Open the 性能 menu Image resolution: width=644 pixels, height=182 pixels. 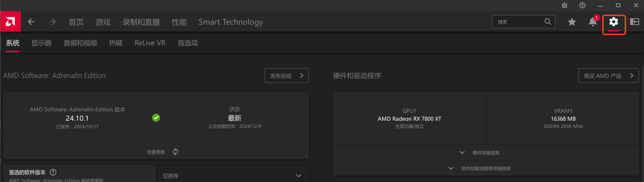(x=179, y=22)
